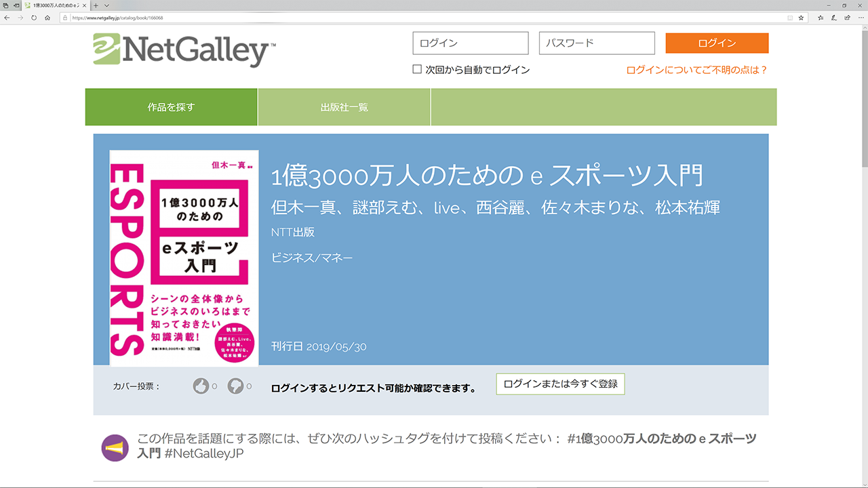
Task: Vote thumbs down on cover
Action: 235,386
